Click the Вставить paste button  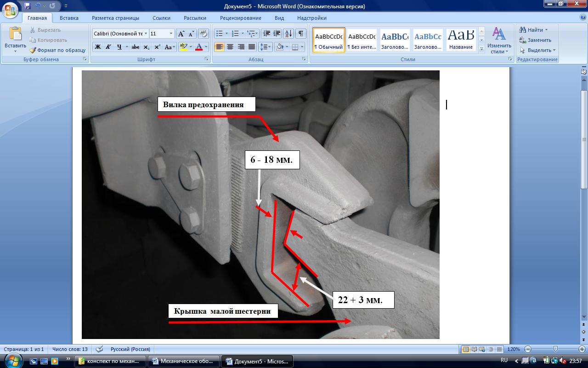[15, 39]
